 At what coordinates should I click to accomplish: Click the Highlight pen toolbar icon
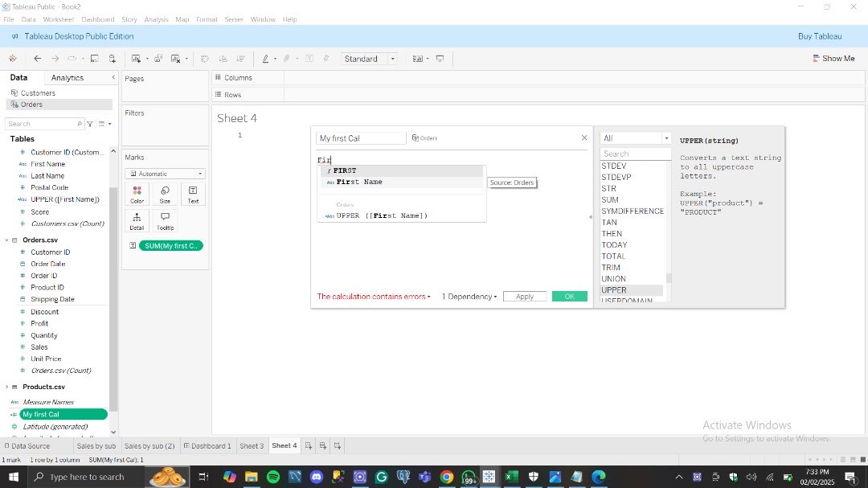pyautogui.click(x=266, y=58)
